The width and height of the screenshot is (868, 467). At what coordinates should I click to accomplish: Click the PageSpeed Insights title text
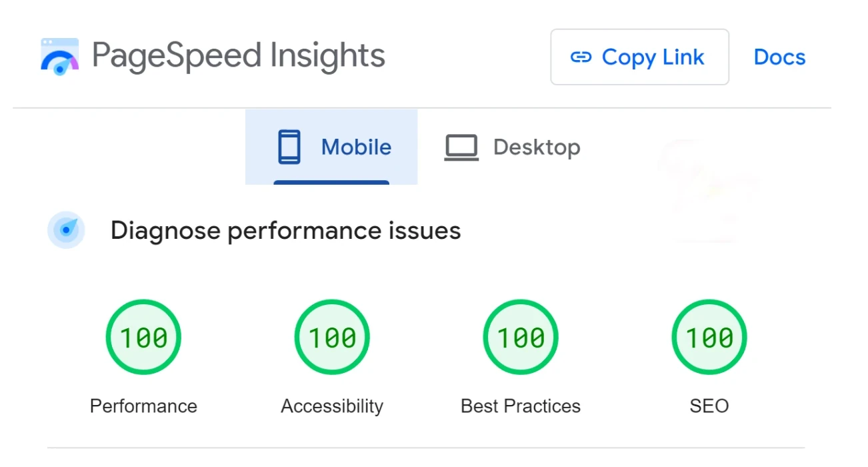pyautogui.click(x=239, y=56)
